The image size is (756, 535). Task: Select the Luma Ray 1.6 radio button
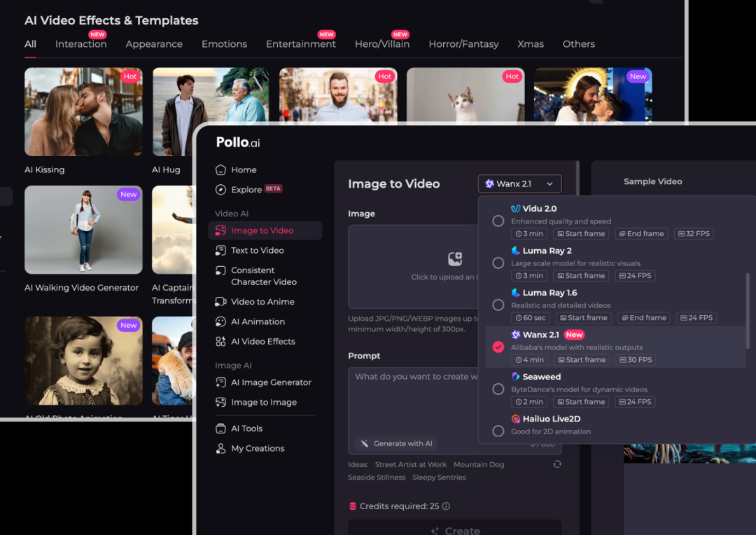tap(498, 305)
